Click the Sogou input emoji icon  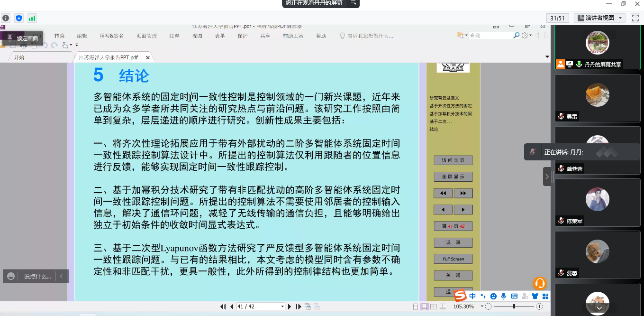pos(493,296)
